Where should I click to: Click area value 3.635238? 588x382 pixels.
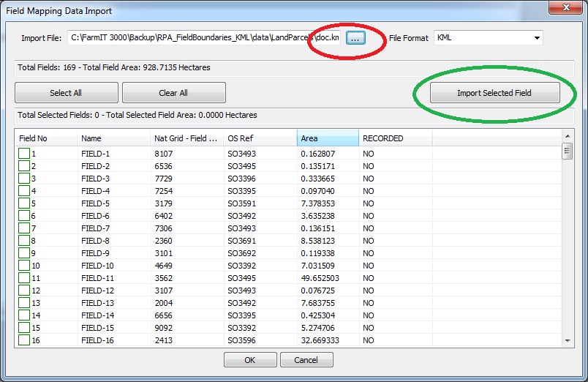(317, 216)
